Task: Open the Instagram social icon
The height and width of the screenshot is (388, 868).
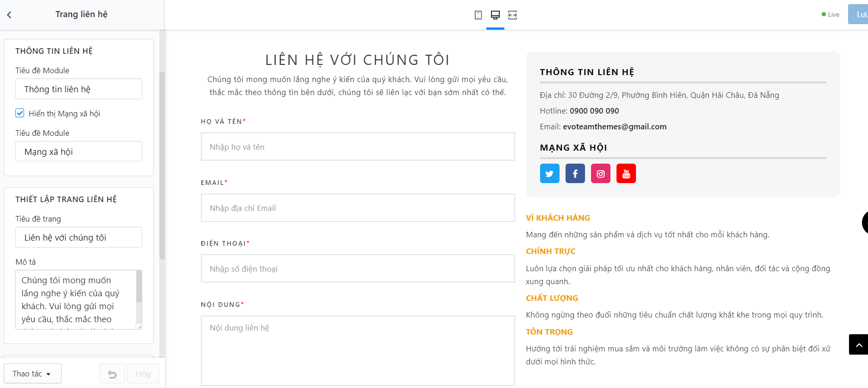Action: 601,173
